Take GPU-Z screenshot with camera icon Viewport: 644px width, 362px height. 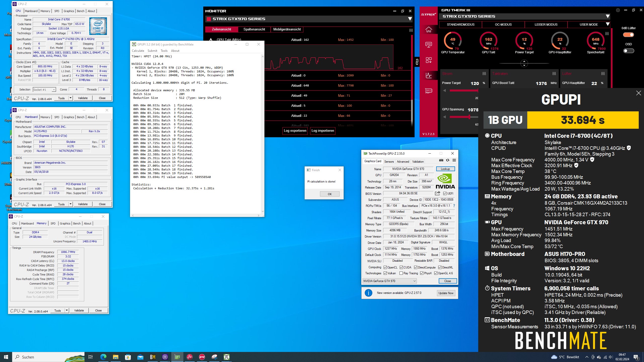tap(441, 160)
